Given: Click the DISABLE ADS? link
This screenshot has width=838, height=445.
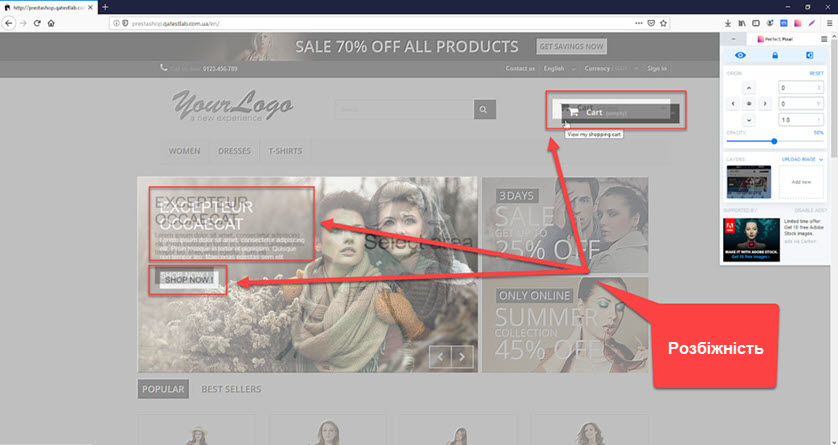Looking at the screenshot, I should tap(810, 210).
